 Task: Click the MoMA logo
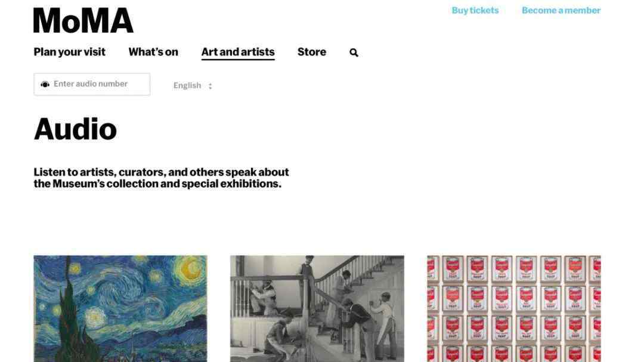83,20
